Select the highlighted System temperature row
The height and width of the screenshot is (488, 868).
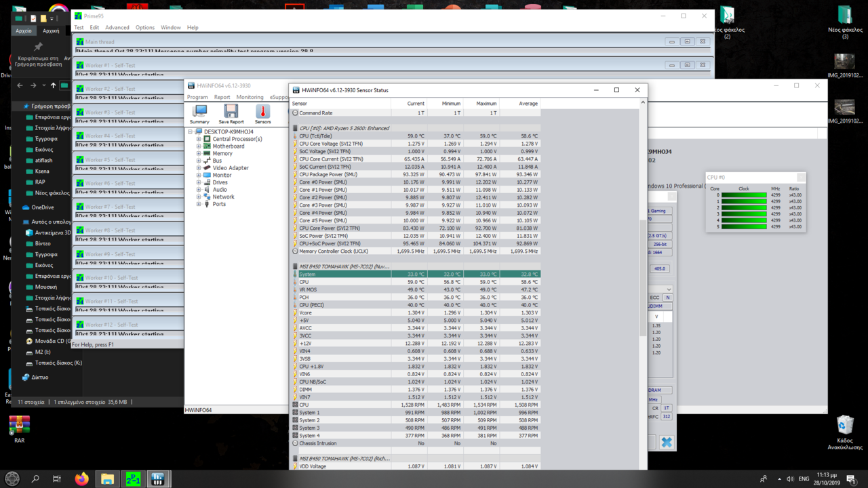click(x=416, y=274)
